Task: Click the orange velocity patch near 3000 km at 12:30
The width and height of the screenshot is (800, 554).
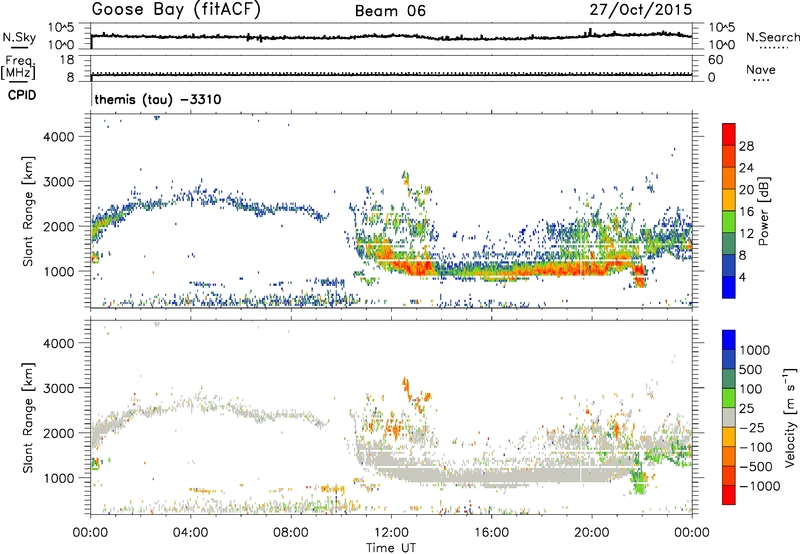Action: pos(407,386)
